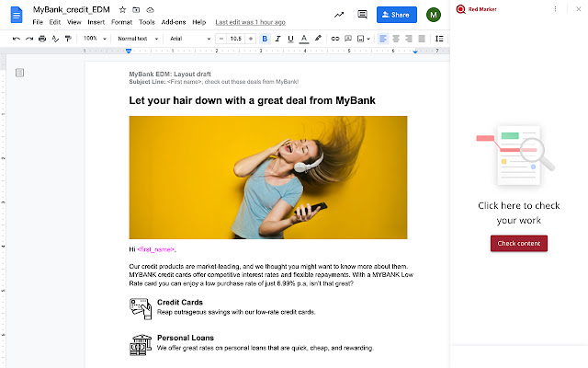Image resolution: width=588 pixels, height=368 pixels.
Task: Decrease the font size
Action: tap(221, 39)
